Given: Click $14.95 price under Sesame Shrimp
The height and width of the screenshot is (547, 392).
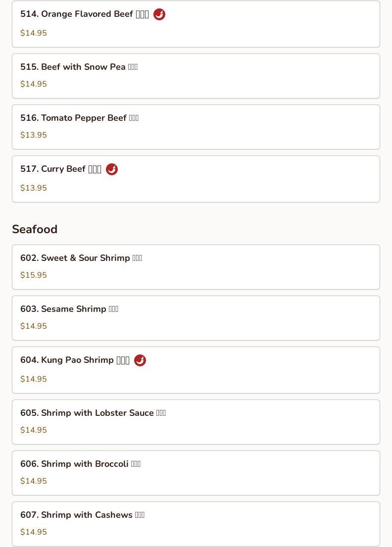Looking at the screenshot, I should [34, 326].
